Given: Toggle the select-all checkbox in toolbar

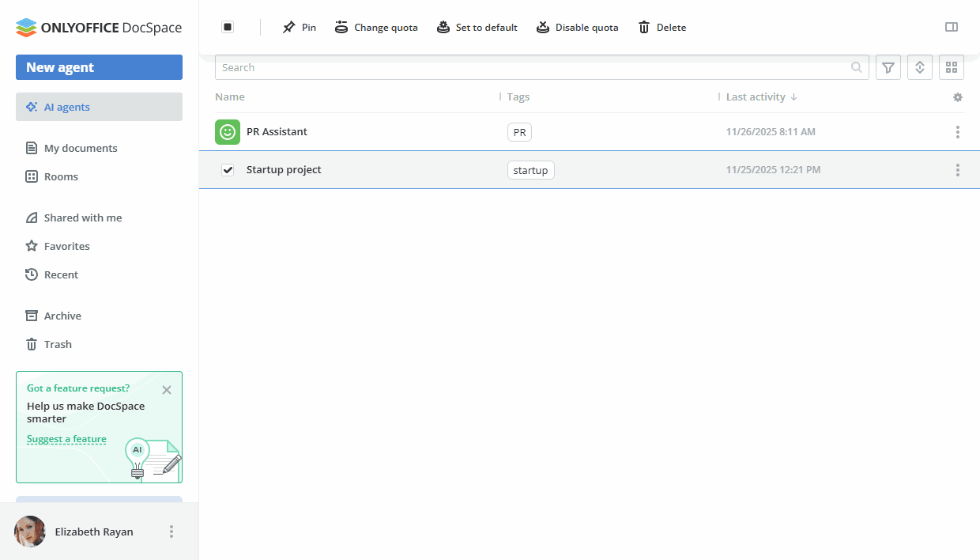Looking at the screenshot, I should (228, 27).
